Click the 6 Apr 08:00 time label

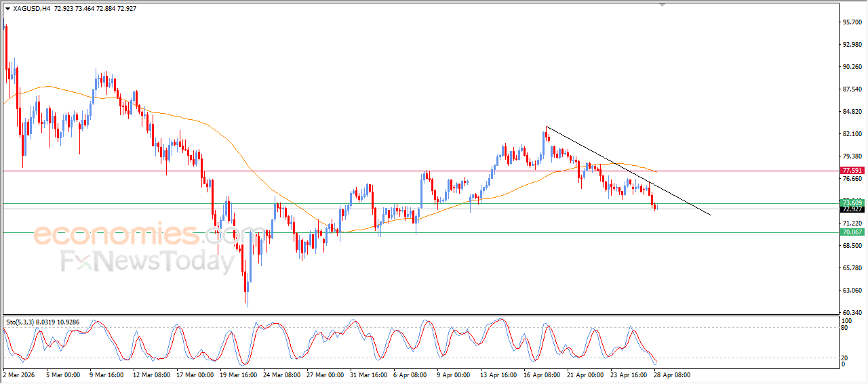(x=410, y=375)
